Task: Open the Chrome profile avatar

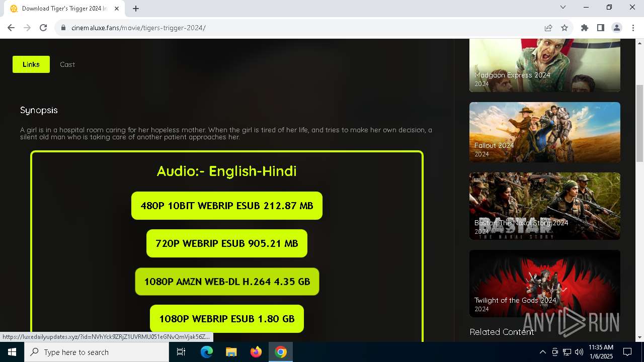Action: tap(617, 28)
